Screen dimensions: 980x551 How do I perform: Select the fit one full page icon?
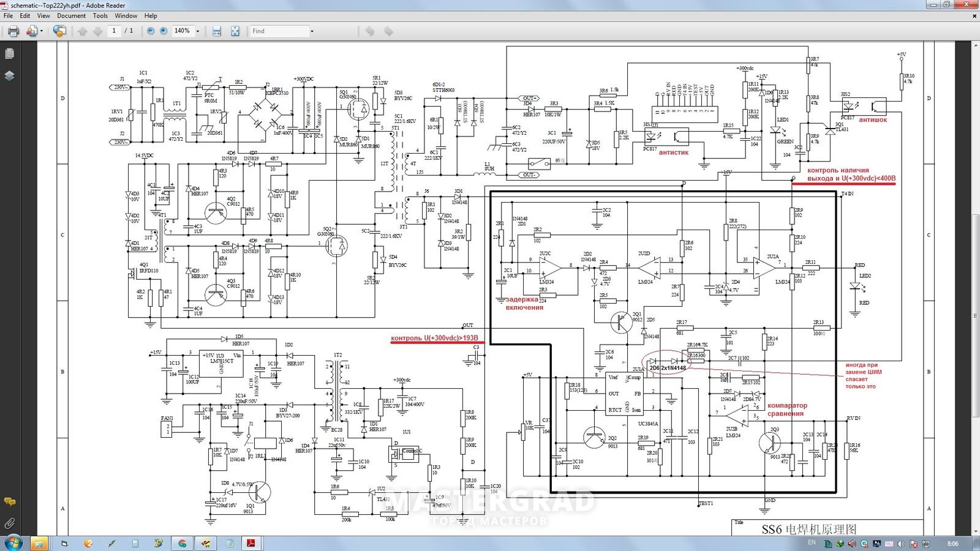pyautogui.click(x=235, y=31)
